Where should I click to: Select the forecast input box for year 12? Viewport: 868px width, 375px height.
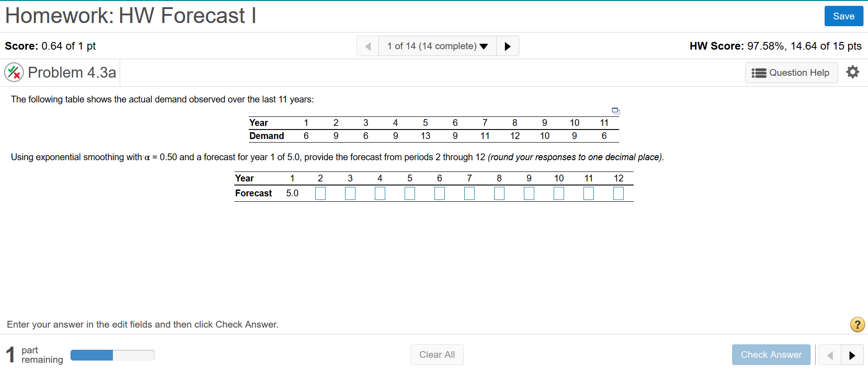pos(618,193)
